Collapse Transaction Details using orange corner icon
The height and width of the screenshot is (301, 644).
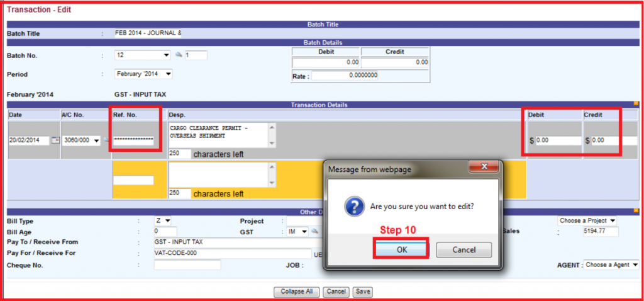[x=636, y=104]
